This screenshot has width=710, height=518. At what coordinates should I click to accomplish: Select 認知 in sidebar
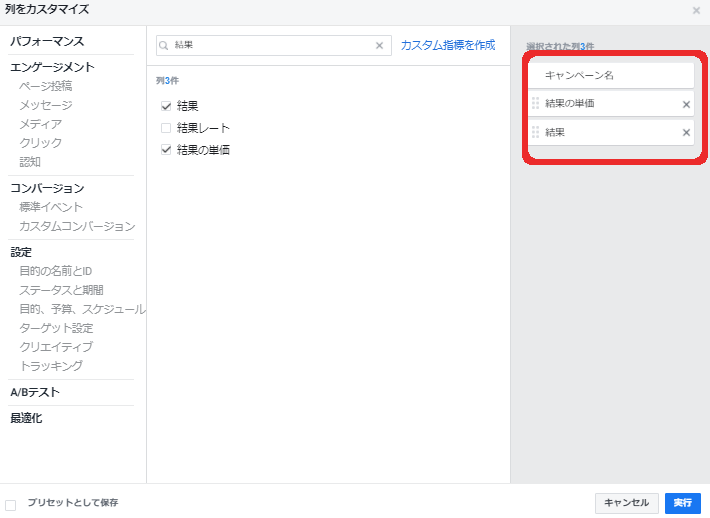pyautogui.click(x=30, y=162)
